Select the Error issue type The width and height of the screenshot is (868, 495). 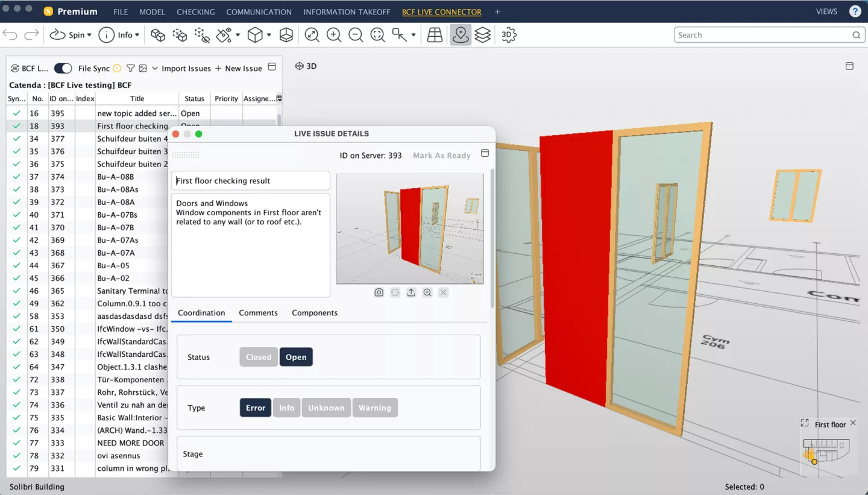256,408
